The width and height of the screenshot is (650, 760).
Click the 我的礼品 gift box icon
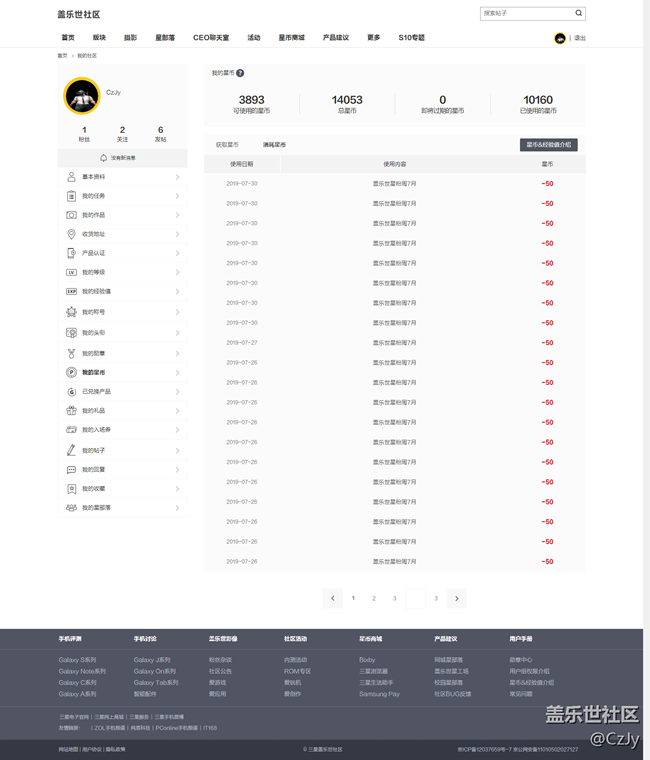tap(71, 411)
